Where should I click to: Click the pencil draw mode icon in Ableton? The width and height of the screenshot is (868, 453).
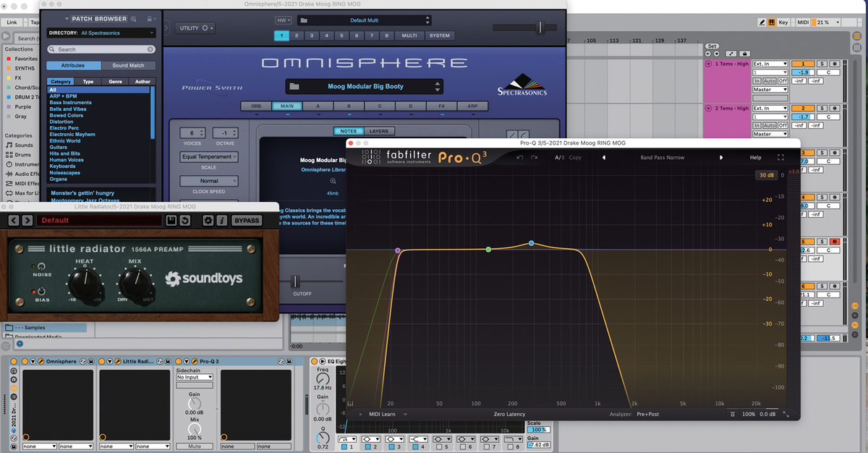coord(762,22)
